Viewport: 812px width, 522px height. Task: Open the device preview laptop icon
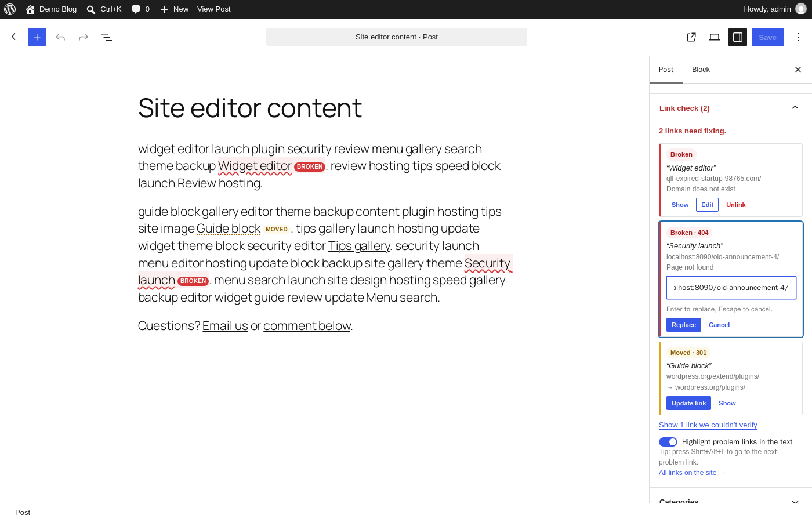[715, 37]
